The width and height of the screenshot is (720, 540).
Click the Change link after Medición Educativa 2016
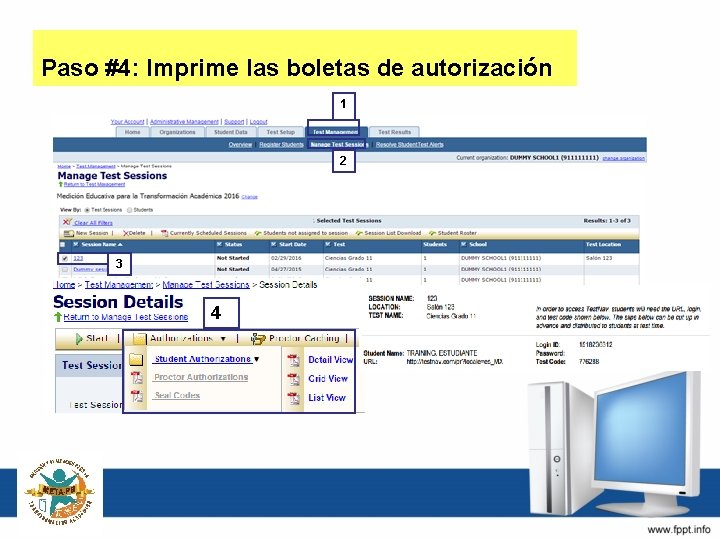click(x=249, y=197)
